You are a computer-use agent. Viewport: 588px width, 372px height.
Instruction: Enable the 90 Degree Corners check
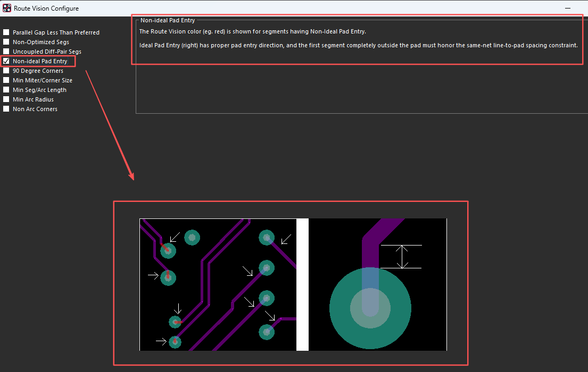[x=6, y=71]
